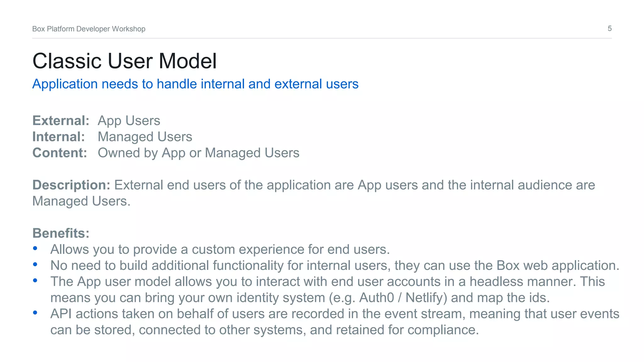644x362 pixels.
Task: Click the 'Internal:' label
Action: 59,137
